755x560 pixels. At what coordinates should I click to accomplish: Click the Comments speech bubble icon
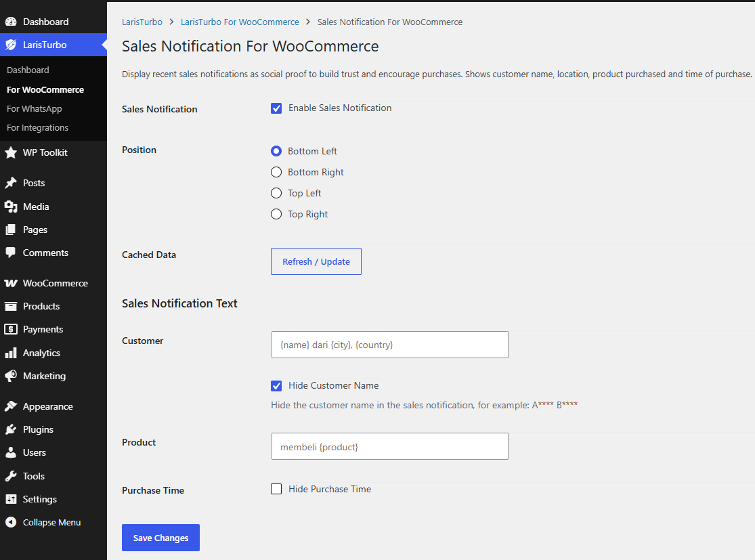[x=11, y=253]
